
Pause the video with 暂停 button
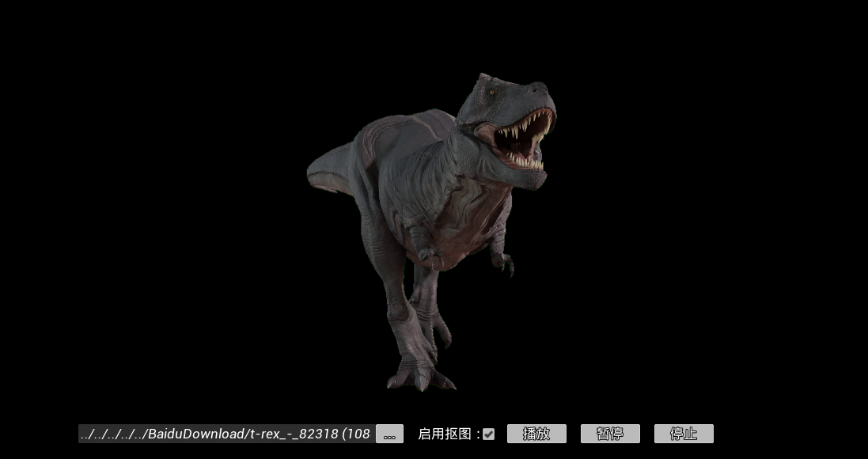pyautogui.click(x=610, y=434)
